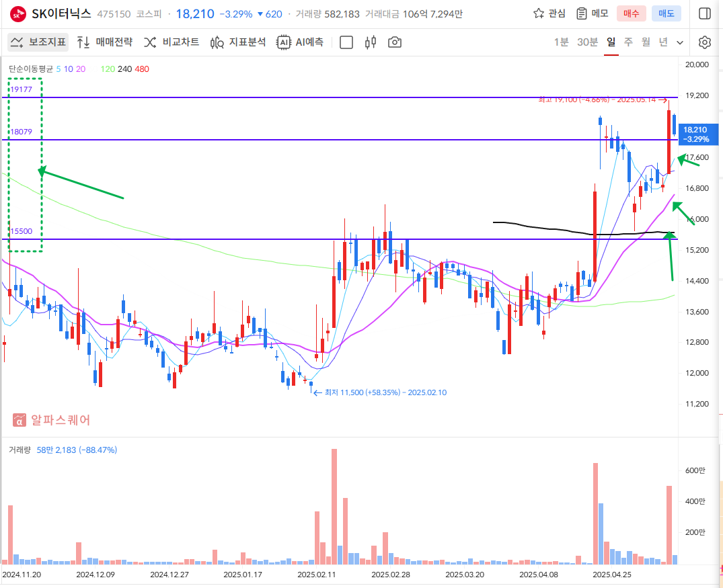Select the 240-day moving average value

(124, 69)
